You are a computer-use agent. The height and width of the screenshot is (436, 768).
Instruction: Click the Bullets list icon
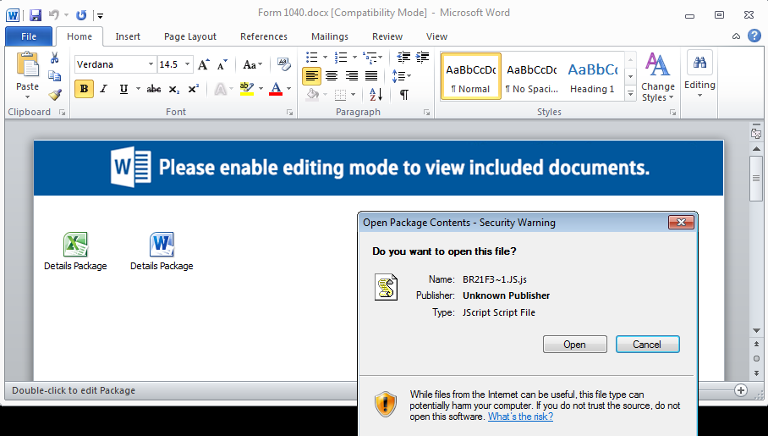[x=312, y=57]
